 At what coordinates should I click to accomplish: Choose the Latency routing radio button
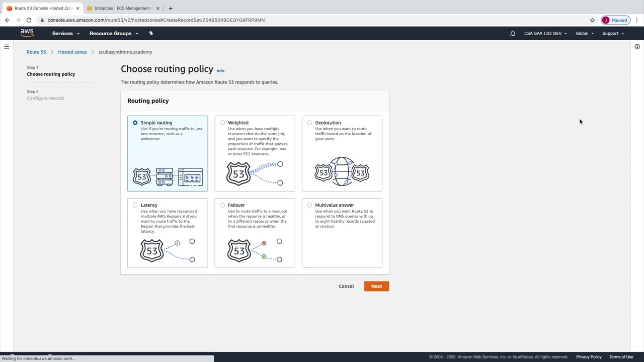coord(135,205)
